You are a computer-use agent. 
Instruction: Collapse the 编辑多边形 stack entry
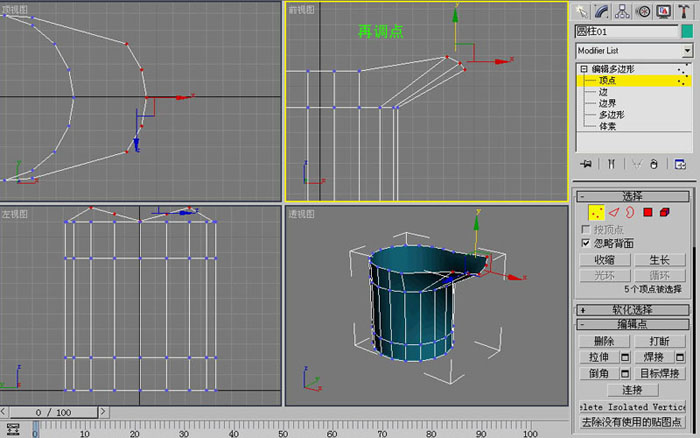tap(584, 69)
